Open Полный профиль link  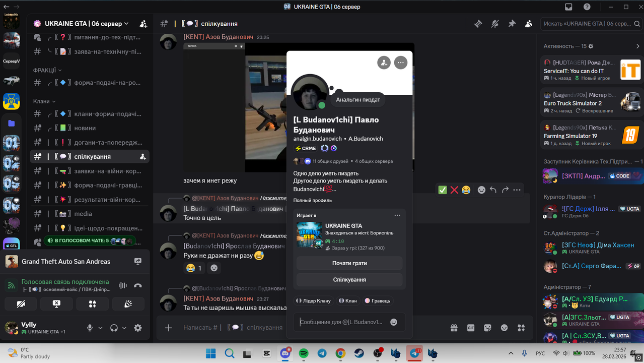click(313, 200)
